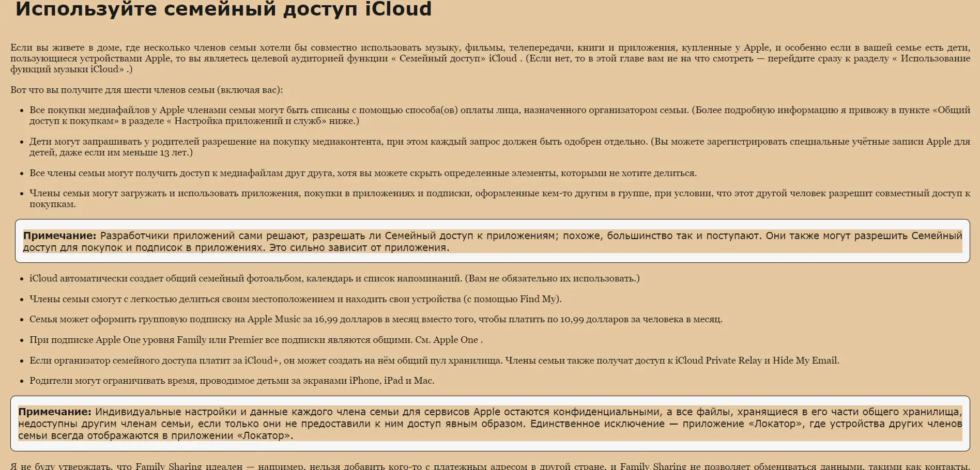The width and height of the screenshot is (980, 470).
Task: Select the bullet "Родители могут ограничивать время"
Action: coord(232,381)
